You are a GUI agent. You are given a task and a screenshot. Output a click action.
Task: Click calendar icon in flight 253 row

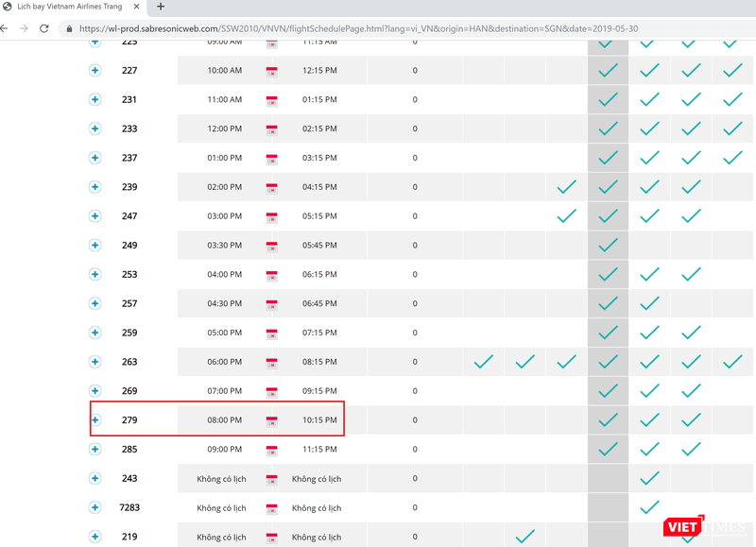tap(272, 275)
